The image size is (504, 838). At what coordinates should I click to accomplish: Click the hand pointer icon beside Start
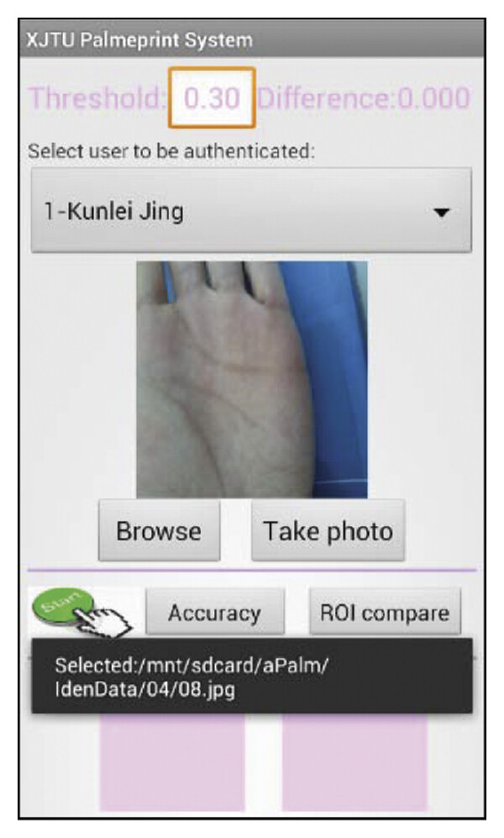point(102,621)
